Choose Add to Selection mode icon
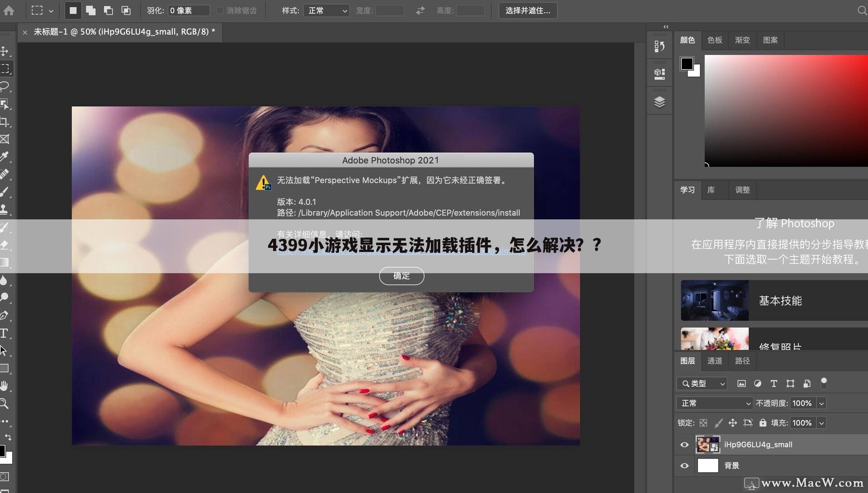Viewport: 868px width, 493px height. (x=91, y=10)
